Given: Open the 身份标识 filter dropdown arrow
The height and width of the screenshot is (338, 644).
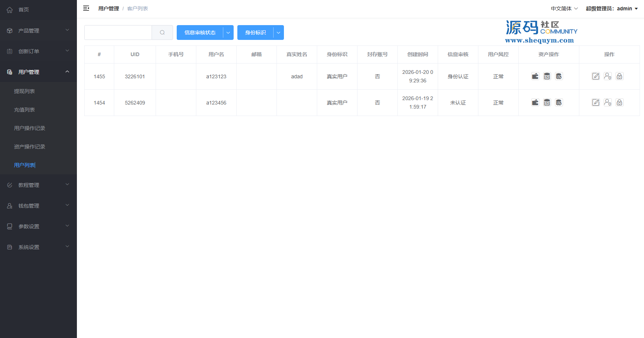Looking at the screenshot, I should pos(278,33).
